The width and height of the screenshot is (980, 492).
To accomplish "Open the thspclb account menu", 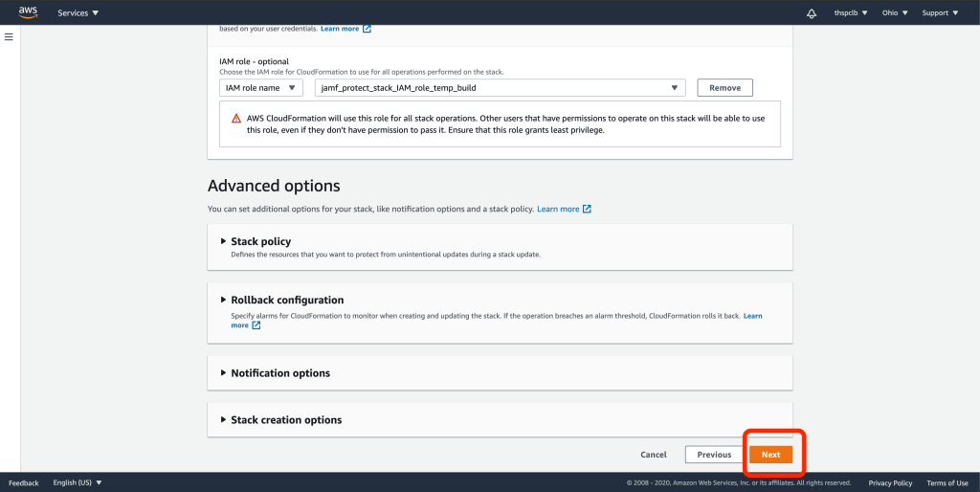I will 852,13.
